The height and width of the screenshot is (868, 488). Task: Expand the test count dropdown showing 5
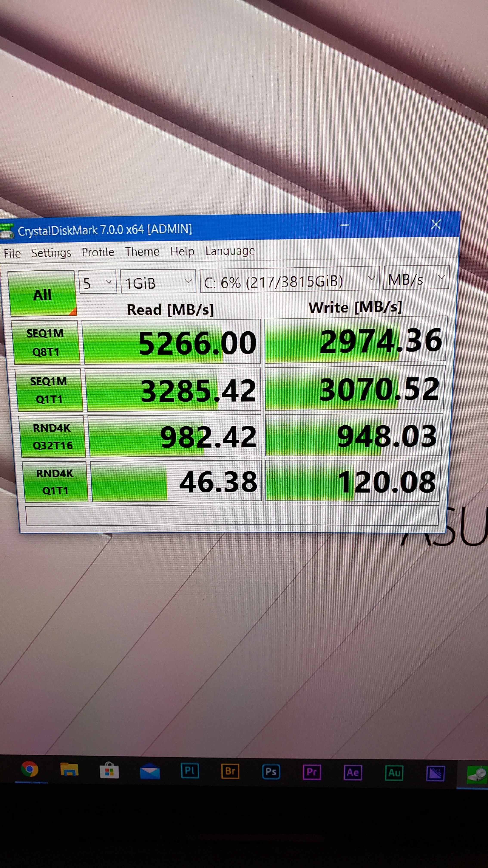(x=97, y=282)
